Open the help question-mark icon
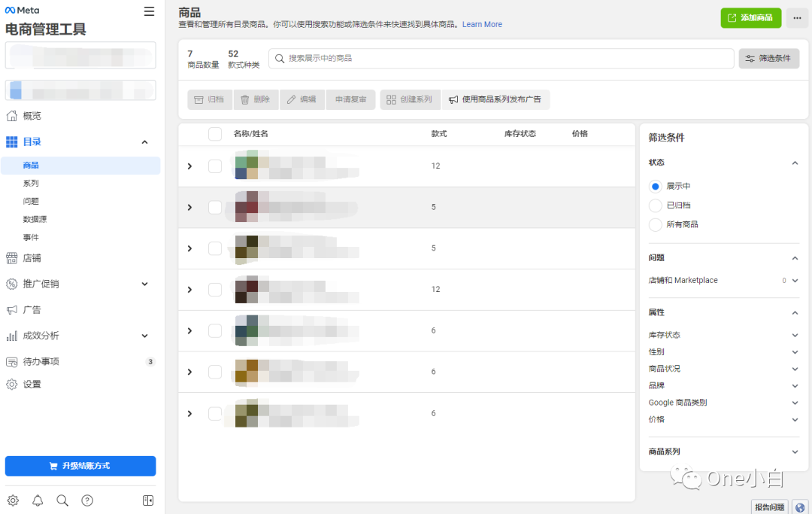 (87, 500)
